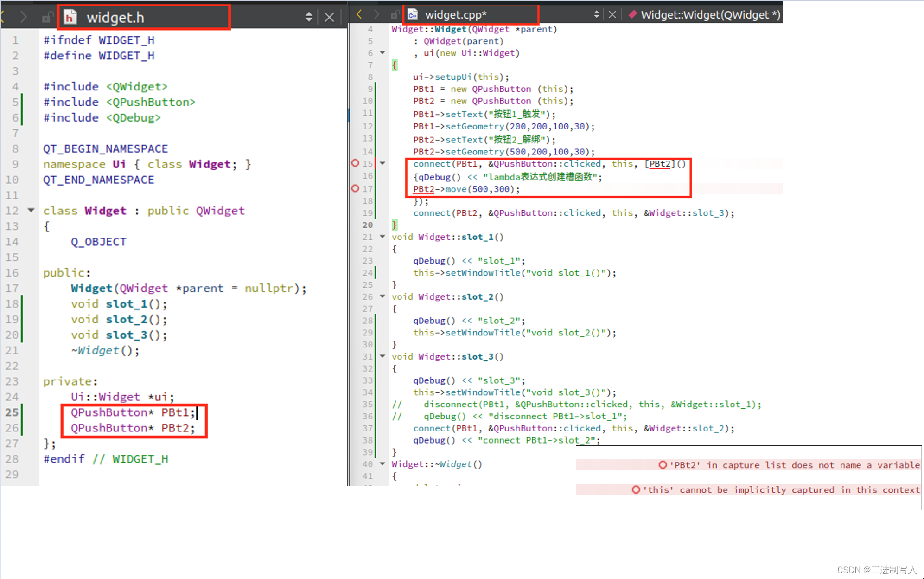Select the widget.h document tab
This screenshot has width=924, height=579.
144,18
